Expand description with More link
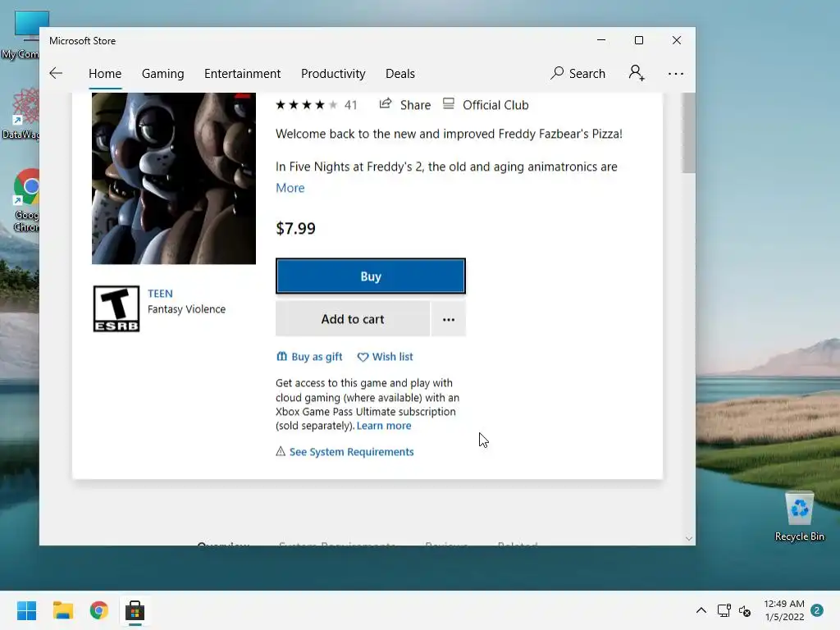Image resolution: width=840 pixels, height=630 pixels. 290,188
